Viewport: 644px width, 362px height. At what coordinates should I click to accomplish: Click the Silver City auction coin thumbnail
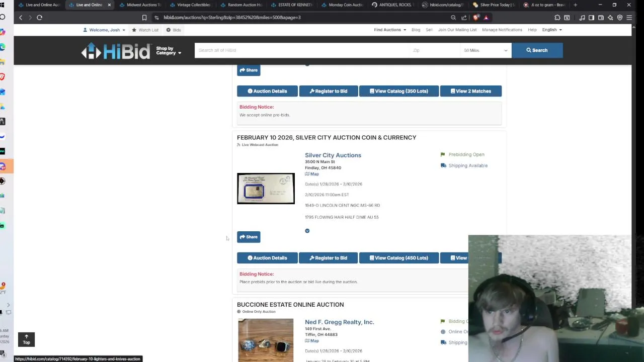266,189
